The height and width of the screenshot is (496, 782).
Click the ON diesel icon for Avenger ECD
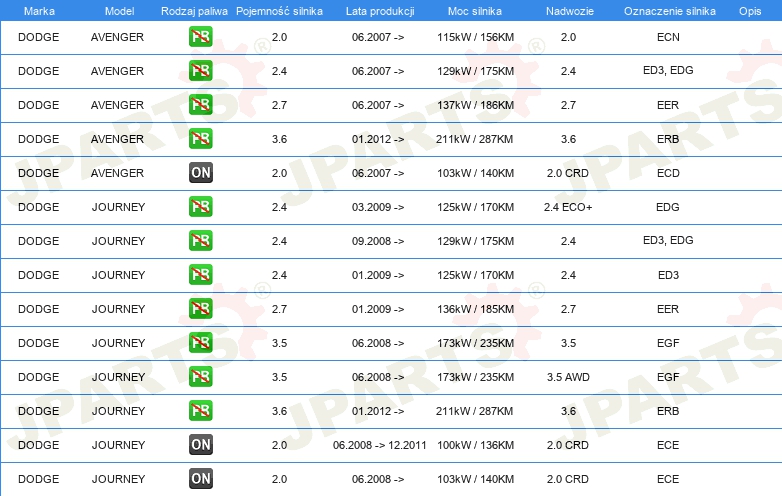coord(200,172)
